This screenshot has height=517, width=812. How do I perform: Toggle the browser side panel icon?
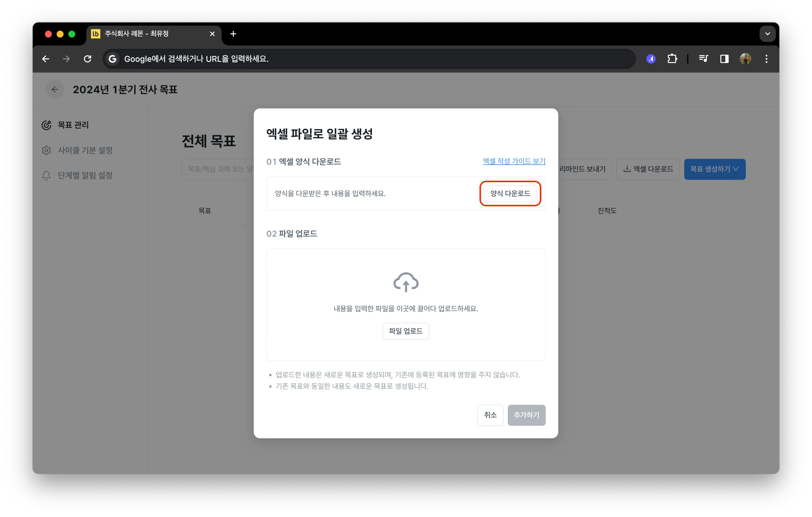[x=724, y=59]
